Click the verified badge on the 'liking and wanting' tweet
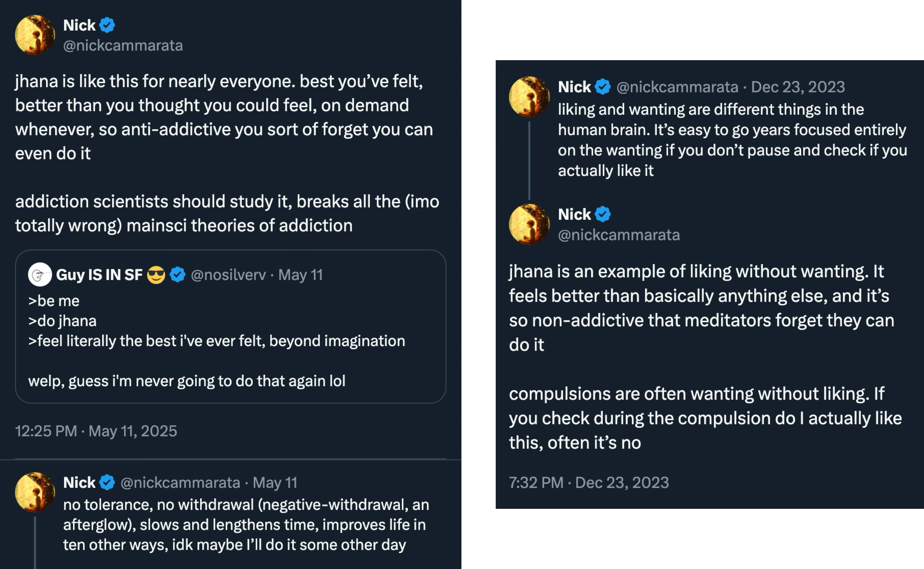Screen dimensions: 924x569 tap(603, 87)
